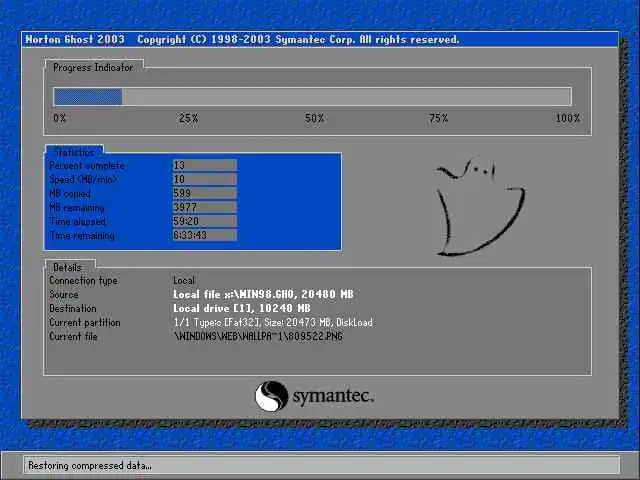Click the Time elapsed label
Viewport: 640px width, 480px height.
(78, 222)
